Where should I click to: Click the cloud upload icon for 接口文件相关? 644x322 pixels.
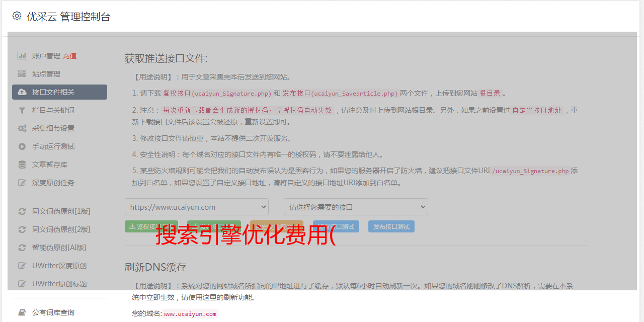22,92
